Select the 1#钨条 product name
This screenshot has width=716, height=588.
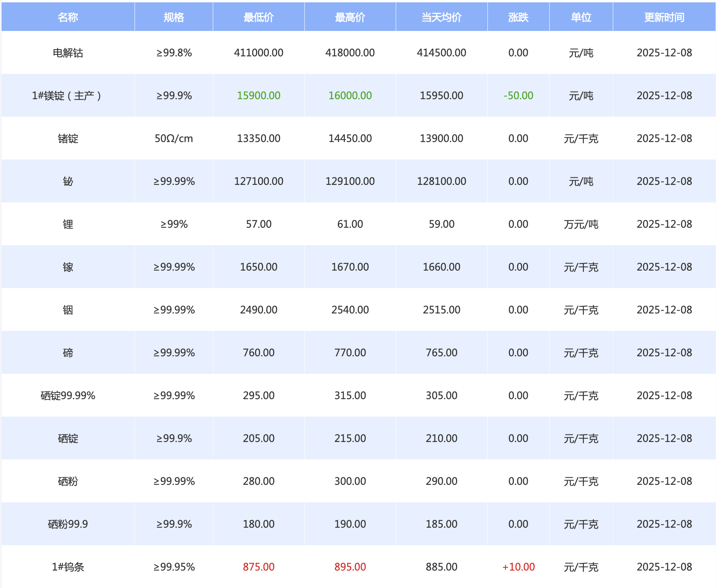coord(68,567)
